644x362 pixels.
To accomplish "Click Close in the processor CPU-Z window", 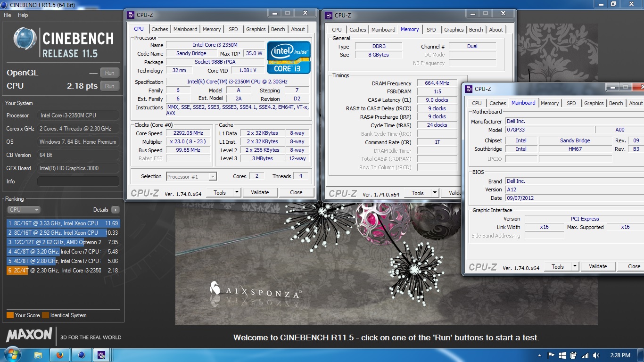I will pyautogui.click(x=296, y=192).
